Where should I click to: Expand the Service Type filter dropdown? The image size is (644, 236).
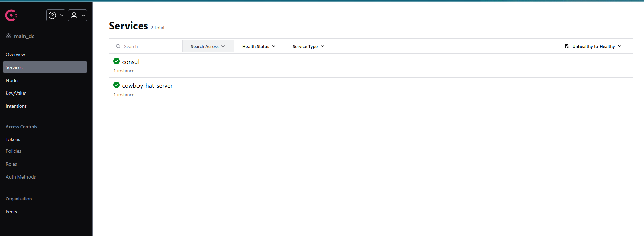click(x=308, y=46)
